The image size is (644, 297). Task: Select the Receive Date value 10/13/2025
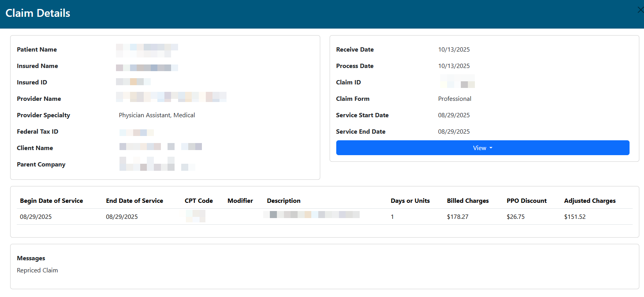[x=454, y=50]
